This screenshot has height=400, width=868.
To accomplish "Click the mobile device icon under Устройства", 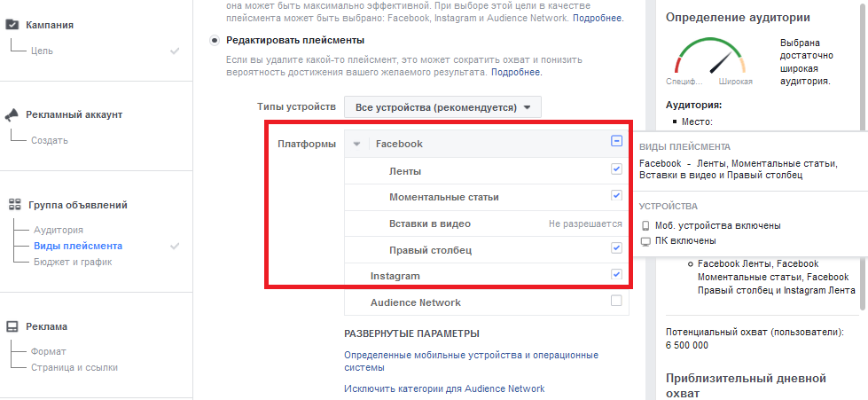I will coord(645,225).
